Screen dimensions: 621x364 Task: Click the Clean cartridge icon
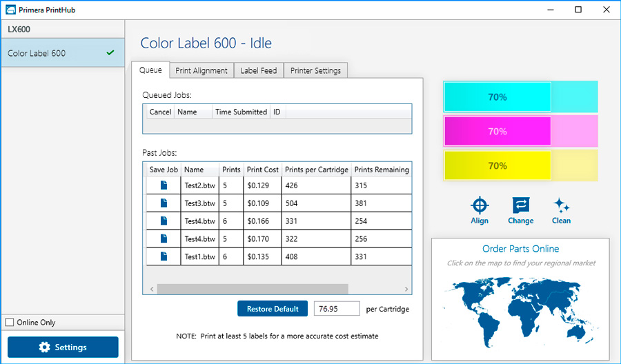561,205
